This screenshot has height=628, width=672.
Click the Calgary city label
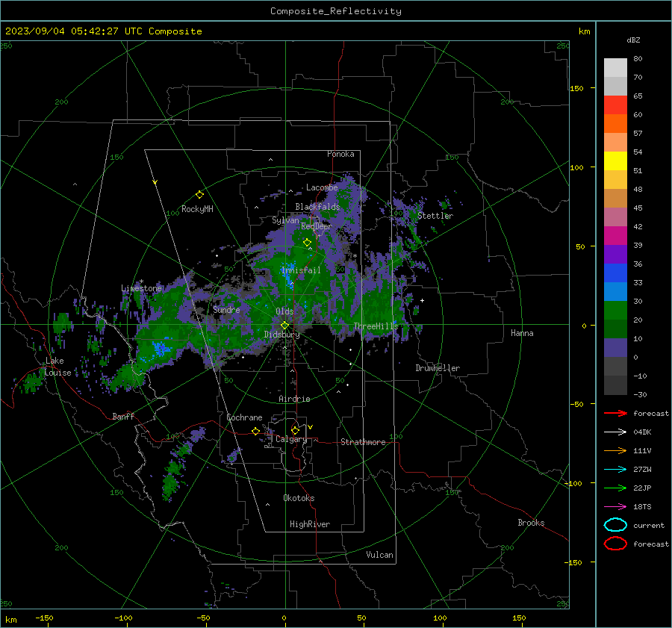pos(291,439)
